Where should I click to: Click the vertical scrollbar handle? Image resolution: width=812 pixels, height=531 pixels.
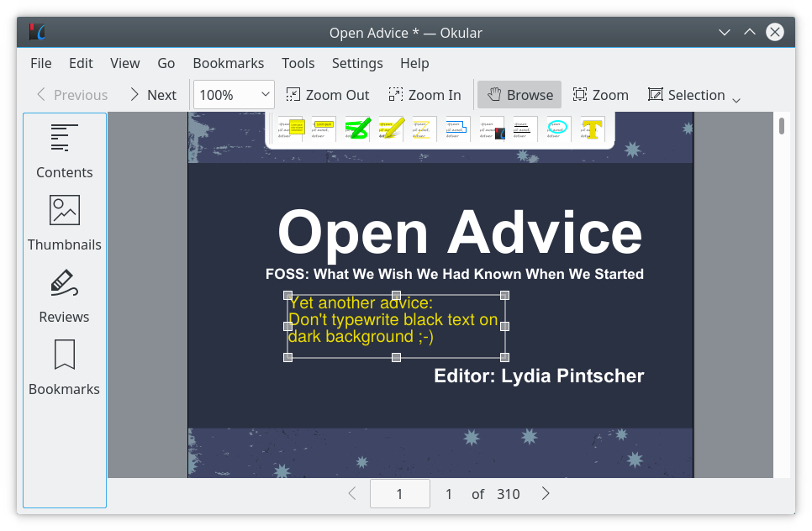coord(782,126)
